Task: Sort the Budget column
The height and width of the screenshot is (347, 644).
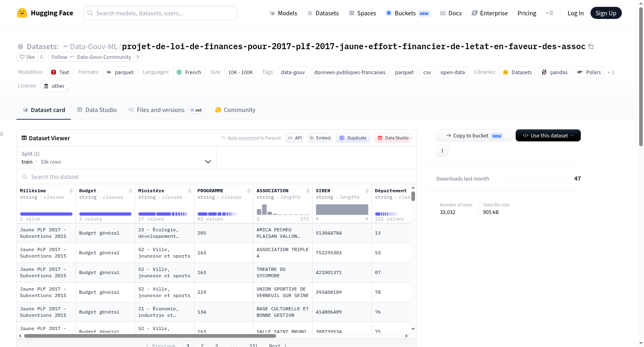Action: tap(130, 191)
